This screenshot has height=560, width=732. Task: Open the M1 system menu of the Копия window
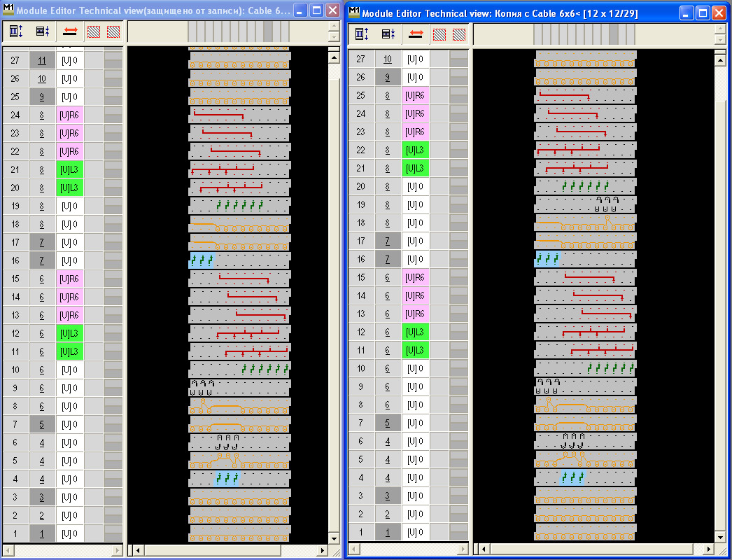354,13
